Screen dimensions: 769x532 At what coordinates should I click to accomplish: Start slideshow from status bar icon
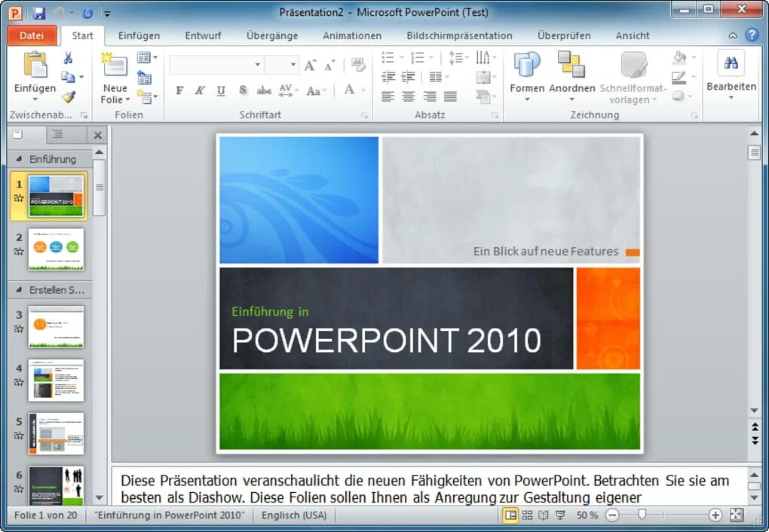point(560,515)
